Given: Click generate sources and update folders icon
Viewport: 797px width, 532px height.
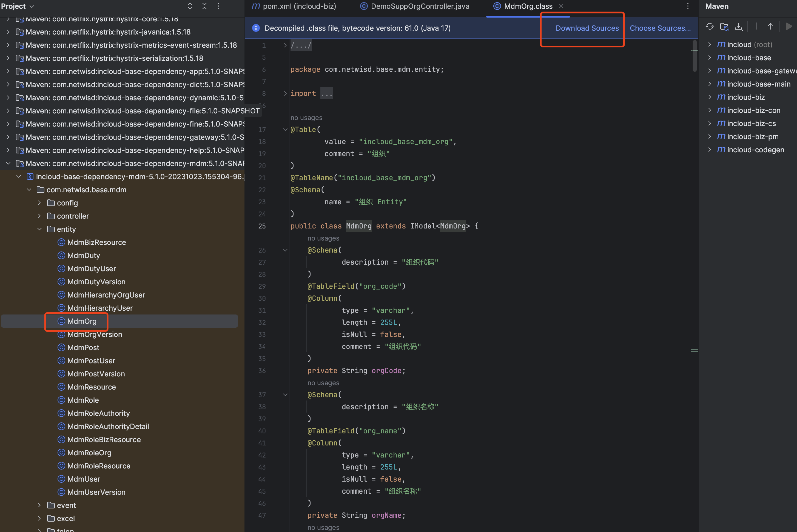Looking at the screenshot, I should point(724,27).
